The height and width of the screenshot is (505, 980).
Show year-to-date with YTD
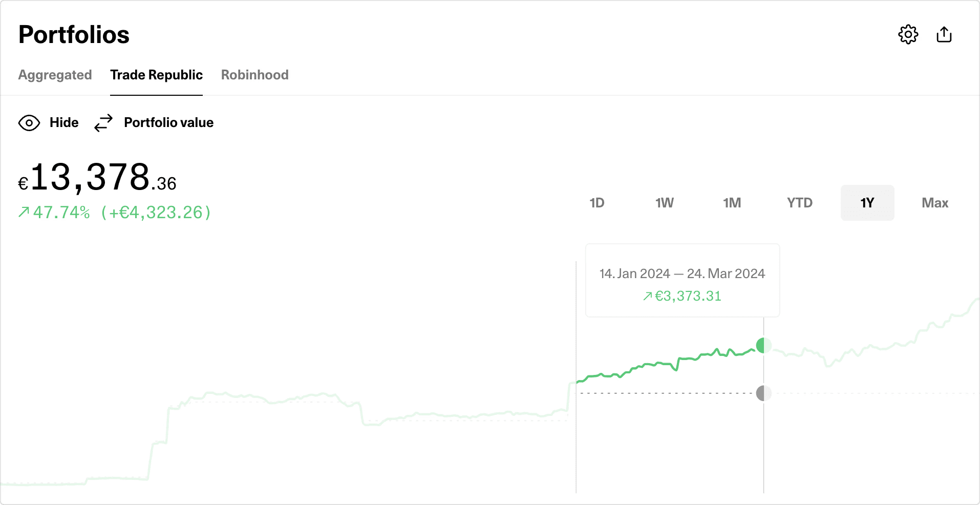click(799, 203)
